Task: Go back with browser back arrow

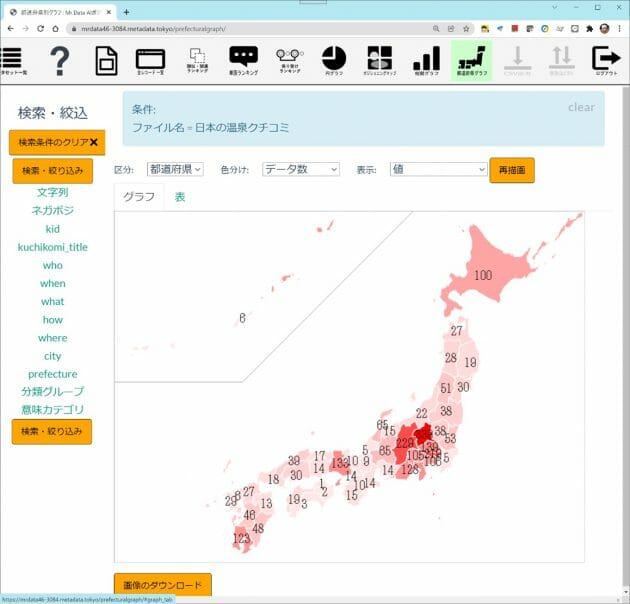Action: coord(11,29)
